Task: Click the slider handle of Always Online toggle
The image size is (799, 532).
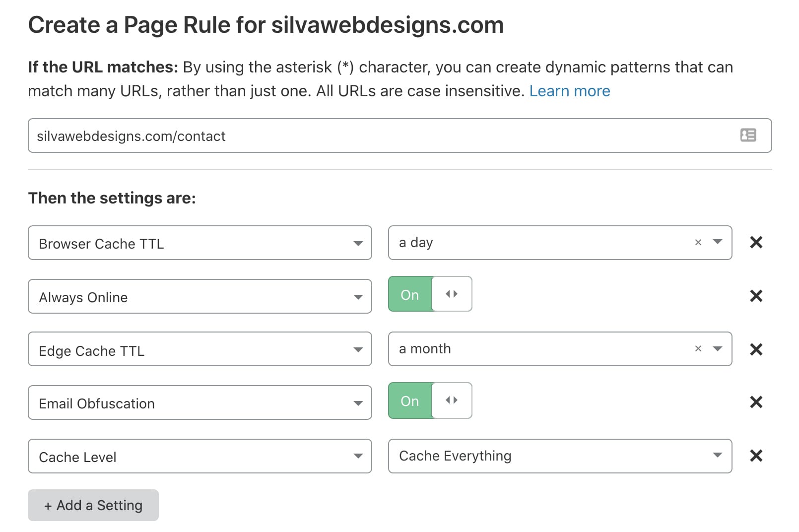Action: 452,294
